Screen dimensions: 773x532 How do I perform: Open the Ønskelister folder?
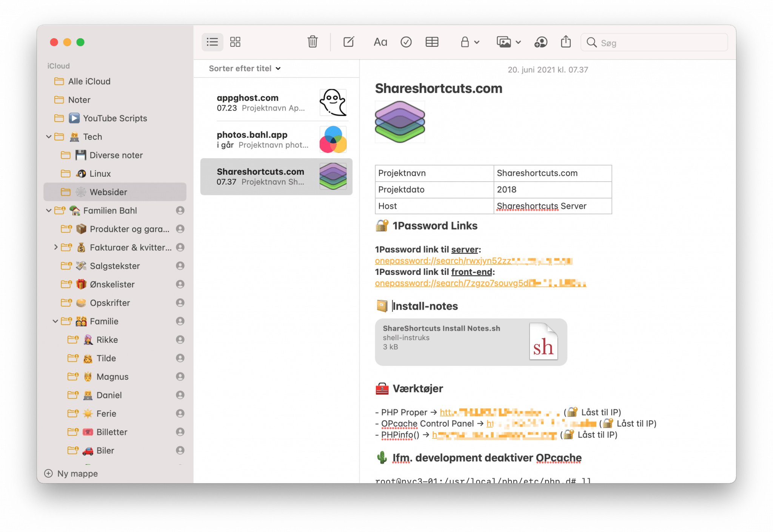coord(115,285)
